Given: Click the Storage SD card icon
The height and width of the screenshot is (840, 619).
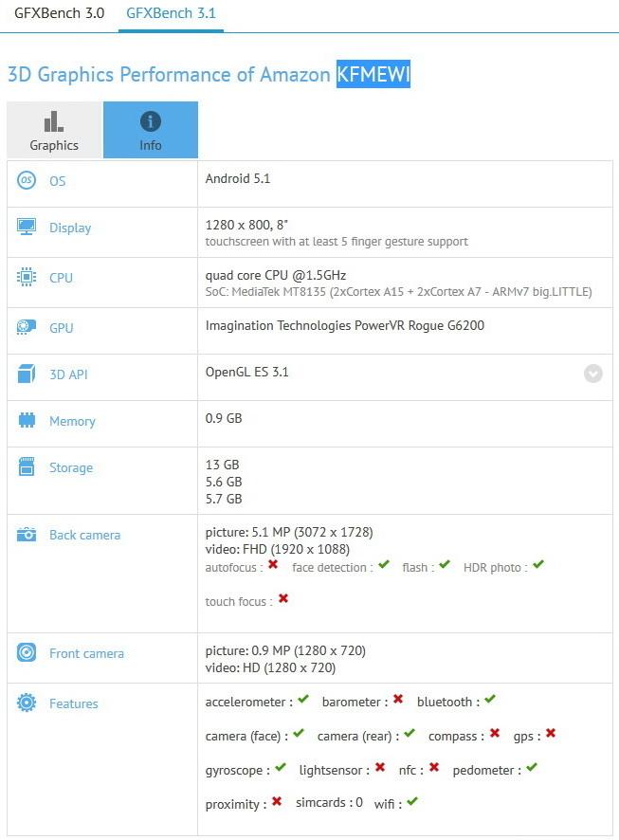Looking at the screenshot, I should (27, 466).
